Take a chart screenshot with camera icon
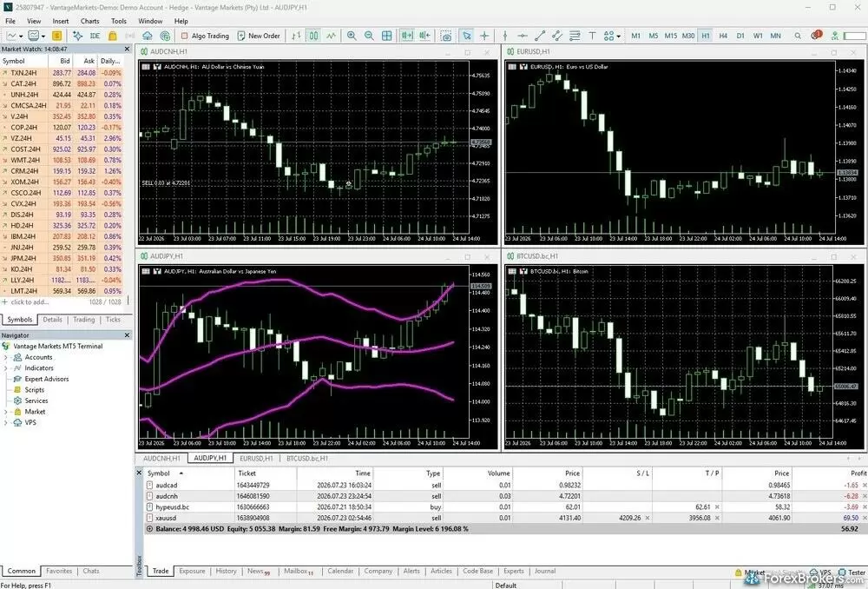 [445, 36]
